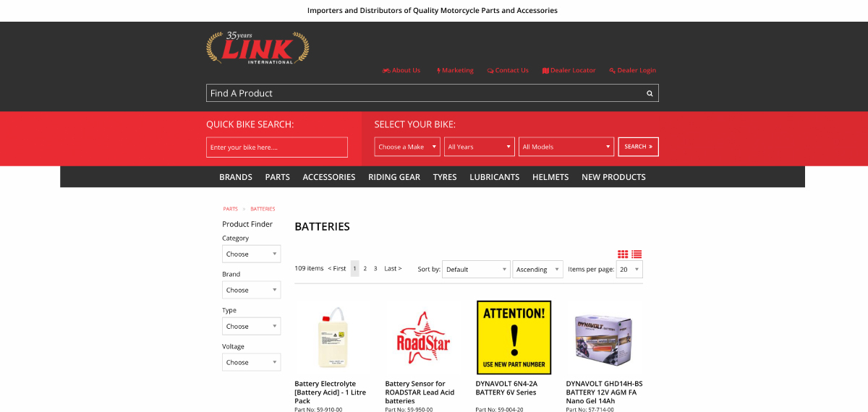This screenshot has width=868, height=412.
Task: Open the Choose a Make dropdown
Action: tap(407, 147)
